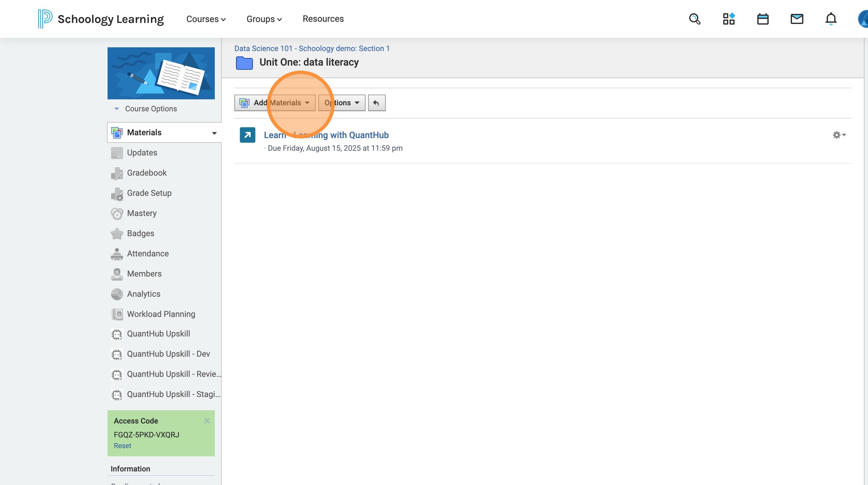868x485 pixels.
Task: Click the external link assignment icon
Action: pyautogui.click(x=247, y=135)
